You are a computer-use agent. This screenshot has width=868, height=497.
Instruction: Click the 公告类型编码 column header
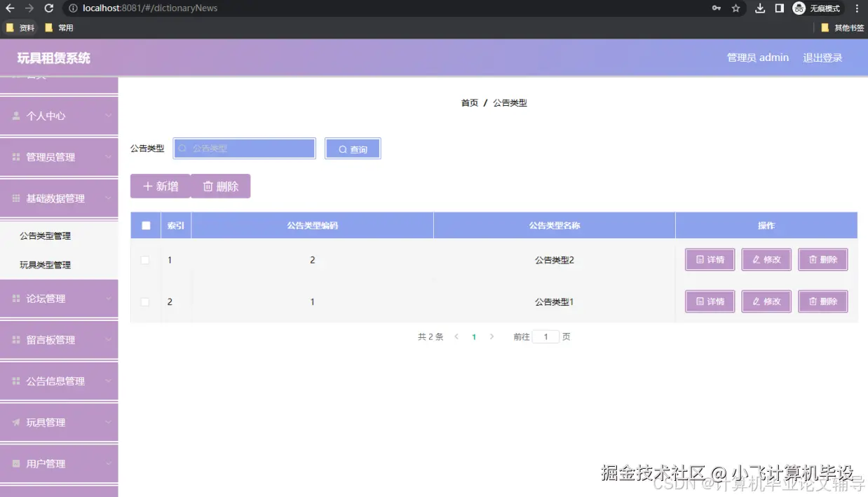point(312,226)
